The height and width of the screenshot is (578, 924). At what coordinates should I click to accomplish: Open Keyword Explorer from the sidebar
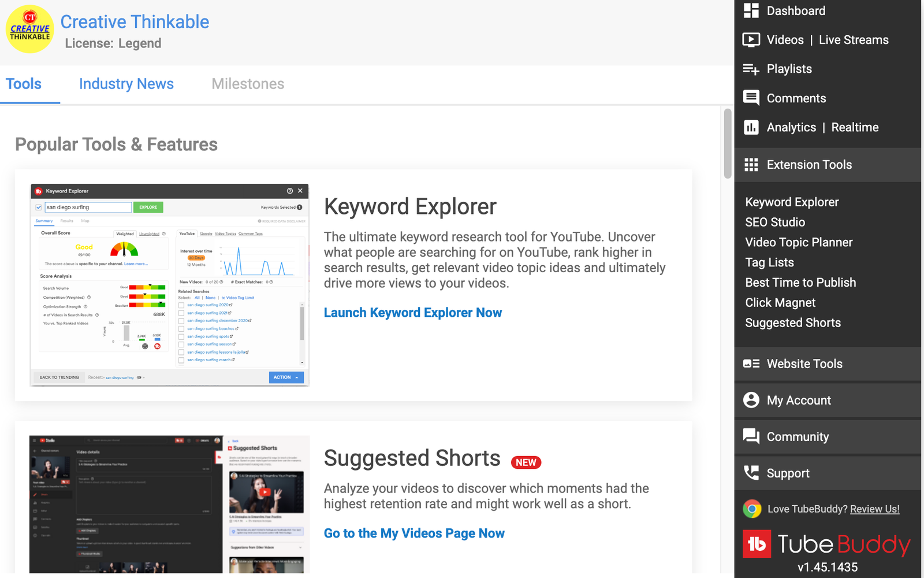792,202
